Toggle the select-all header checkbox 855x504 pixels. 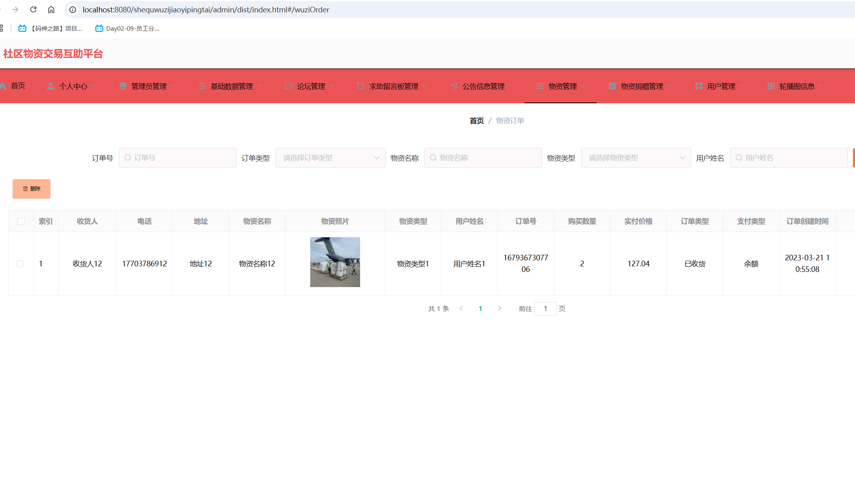21,221
